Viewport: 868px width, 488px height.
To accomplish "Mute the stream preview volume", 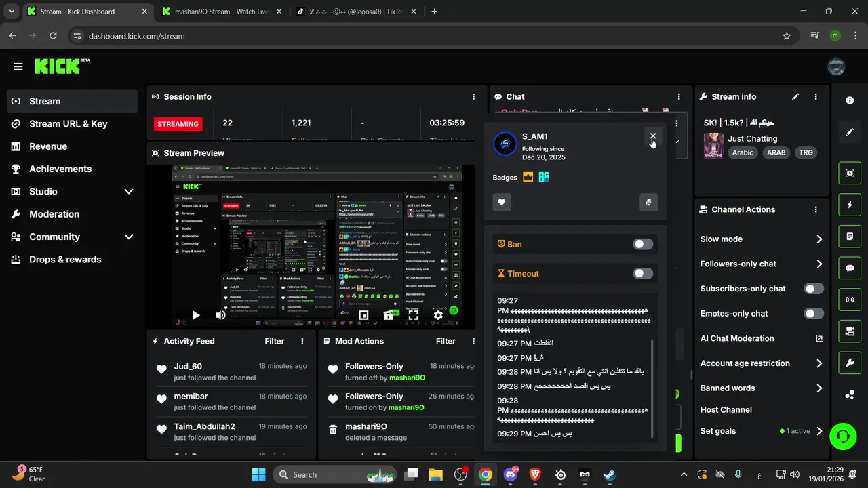I will coord(220,315).
